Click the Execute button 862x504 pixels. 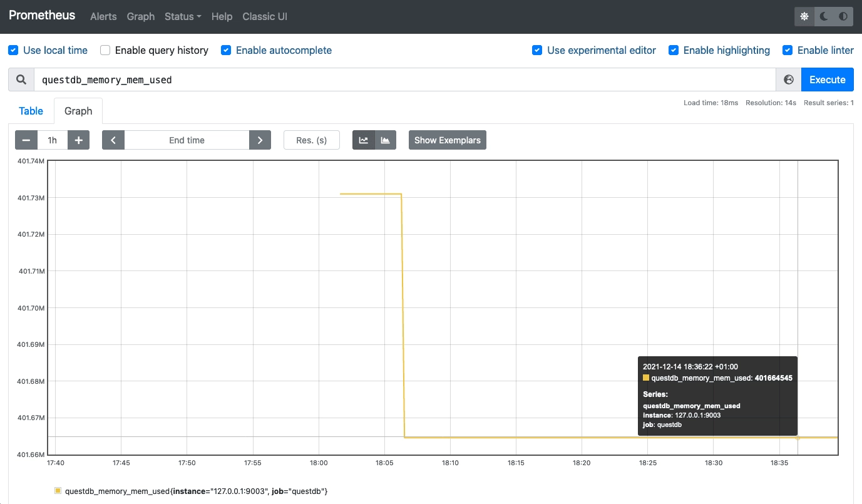coord(827,80)
